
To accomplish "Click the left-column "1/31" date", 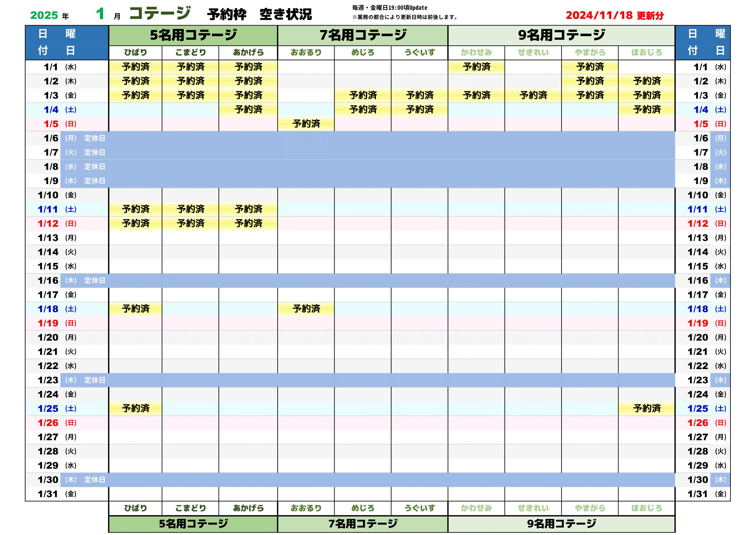I will point(48,494).
